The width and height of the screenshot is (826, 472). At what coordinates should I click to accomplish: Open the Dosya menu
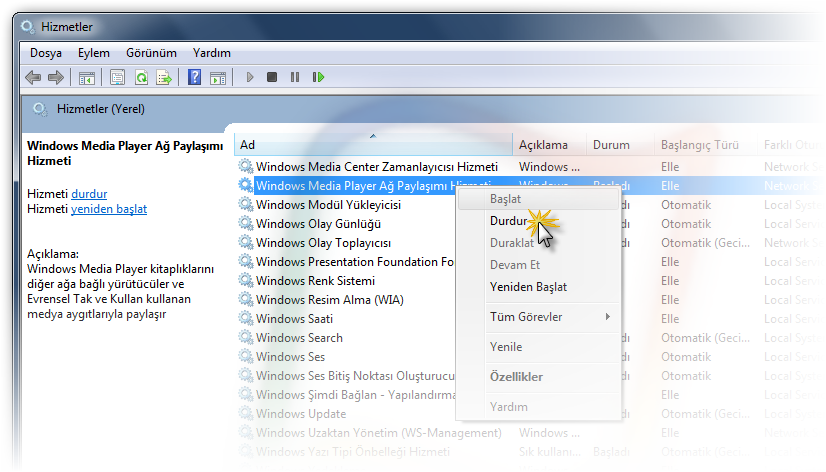[46, 53]
